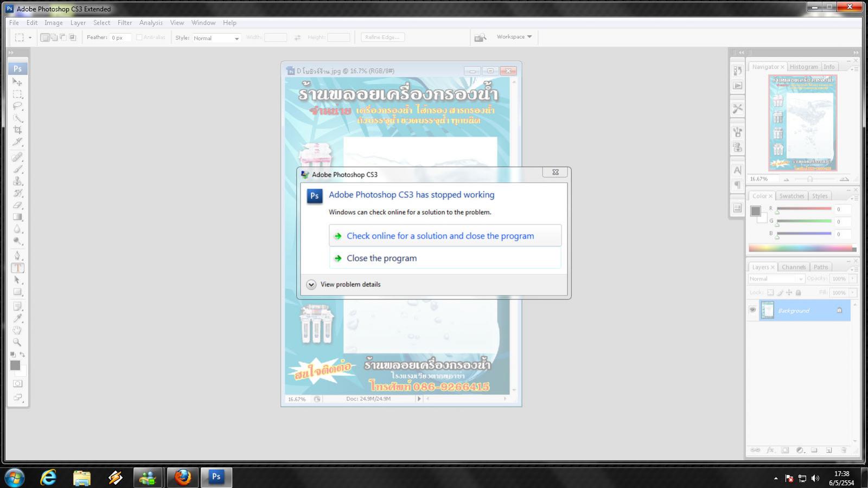Screen dimensions: 868x488
Task: Select the Move tool
Action: tap(17, 82)
